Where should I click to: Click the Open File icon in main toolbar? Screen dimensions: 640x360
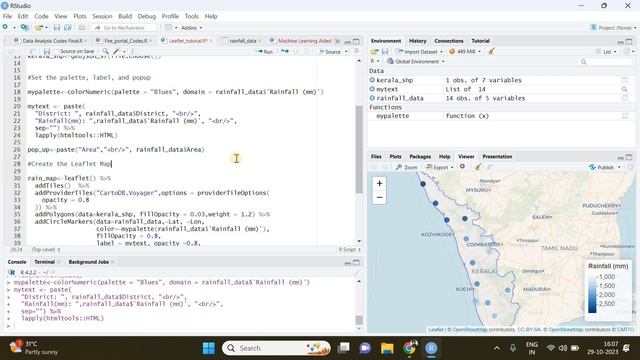pyautogui.click(x=39, y=27)
